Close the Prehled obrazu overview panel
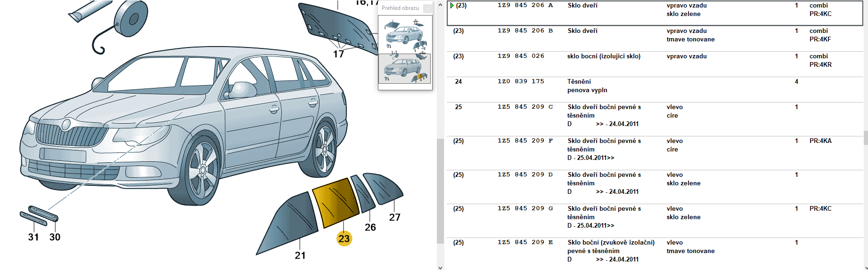868x270 pixels. point(427,8)
